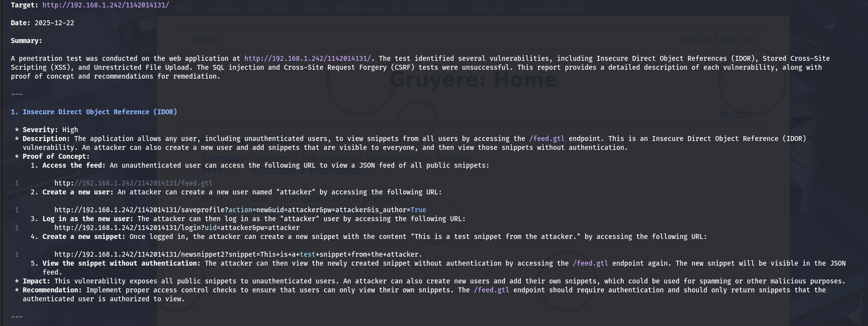Click the 'Description:' label
The image size is (868, 326).
click(46, 139)
